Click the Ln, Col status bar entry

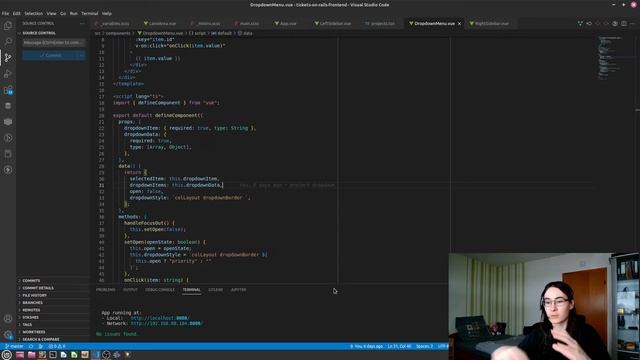399,346
